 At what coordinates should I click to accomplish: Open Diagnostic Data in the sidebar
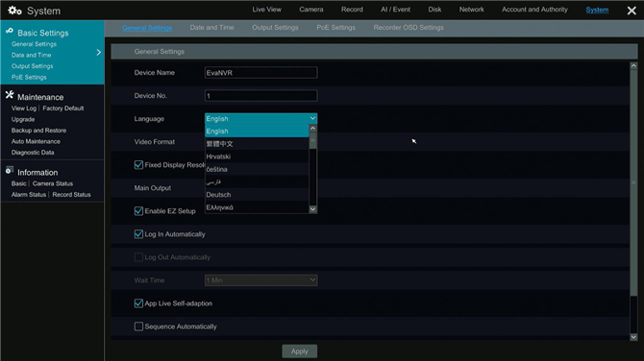click(x=33, y=153)
